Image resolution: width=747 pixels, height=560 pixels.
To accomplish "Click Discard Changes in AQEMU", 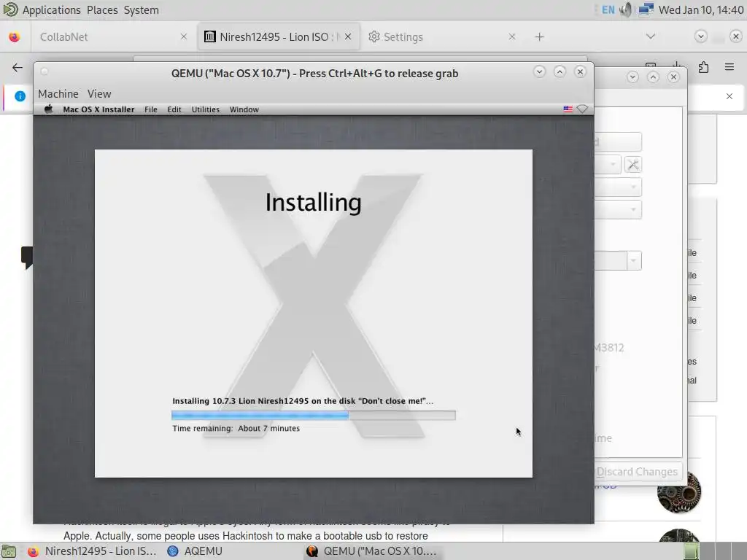I will tap(637, 472).
